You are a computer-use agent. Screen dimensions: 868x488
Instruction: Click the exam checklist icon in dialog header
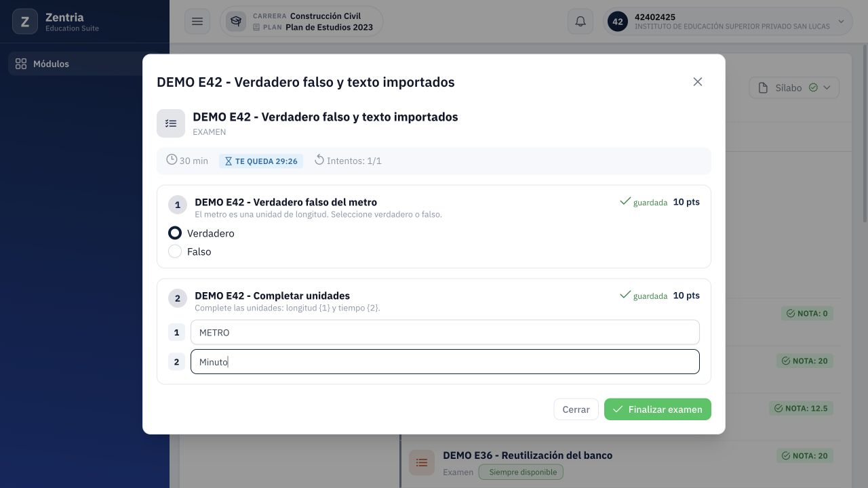[171, 123]
